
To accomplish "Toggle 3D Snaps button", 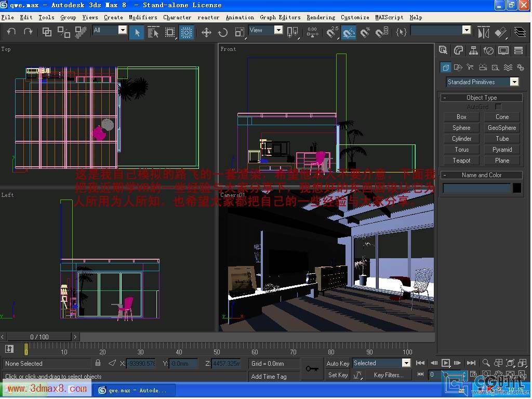I will [332, 33].
